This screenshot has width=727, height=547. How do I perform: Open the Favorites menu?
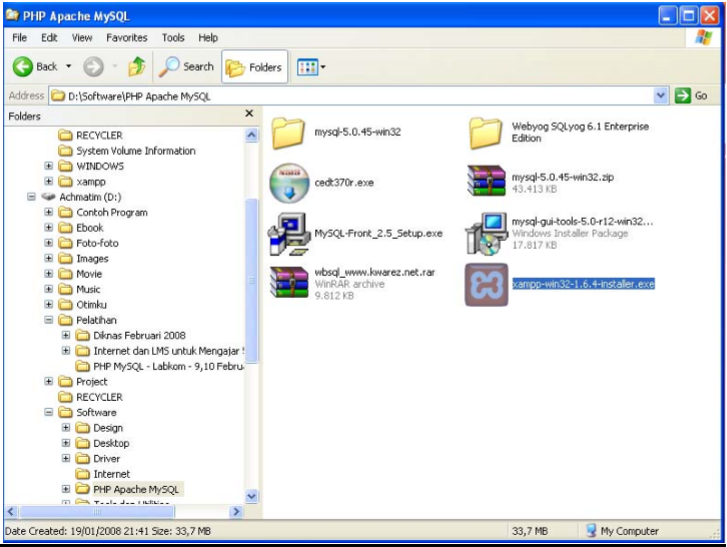[x=127, y=38]
